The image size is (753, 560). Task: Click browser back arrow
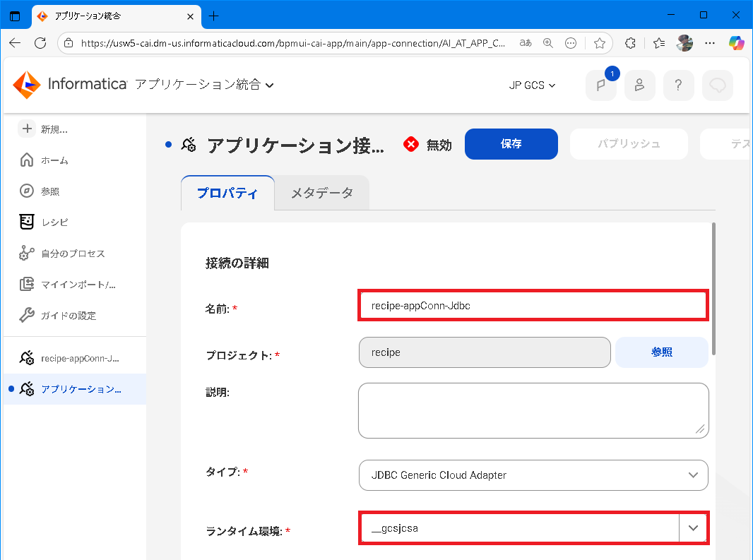[x=16, y=43]
